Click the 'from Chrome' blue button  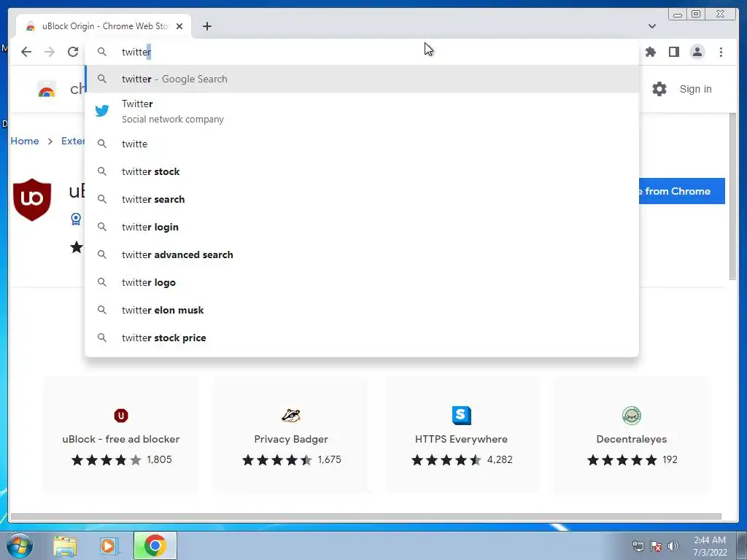pyautogui.click(x=682, y=191)
